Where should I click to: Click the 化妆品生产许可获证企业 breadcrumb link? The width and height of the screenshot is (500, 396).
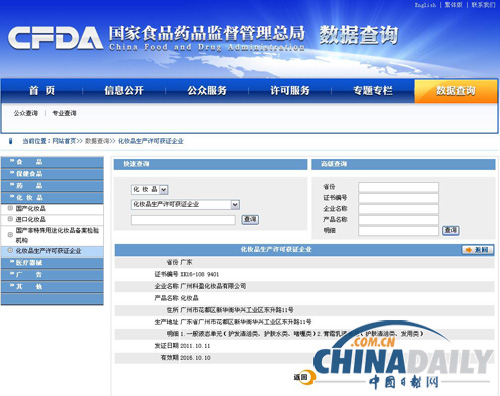151,141
